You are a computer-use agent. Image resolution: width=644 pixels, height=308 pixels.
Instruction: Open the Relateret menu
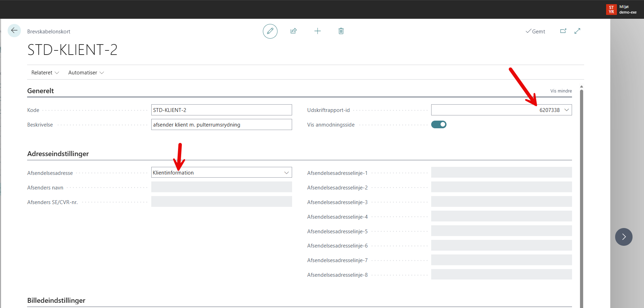point(45,73)
